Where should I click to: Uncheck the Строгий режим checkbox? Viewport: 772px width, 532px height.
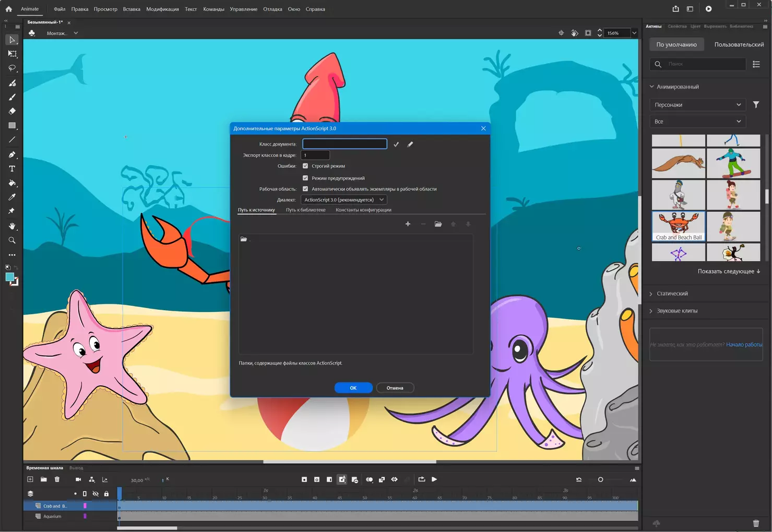pyautogui.click(x=305, y=166)
